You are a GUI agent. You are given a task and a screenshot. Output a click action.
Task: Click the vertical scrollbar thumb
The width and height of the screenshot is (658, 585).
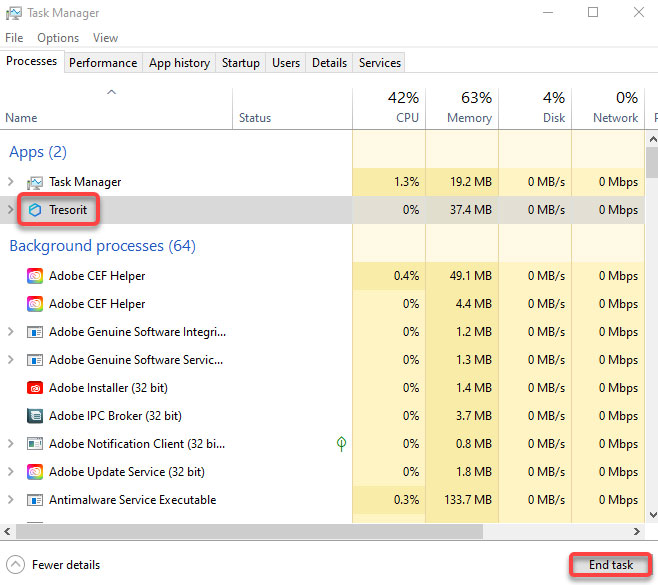[x=653, y=162]
